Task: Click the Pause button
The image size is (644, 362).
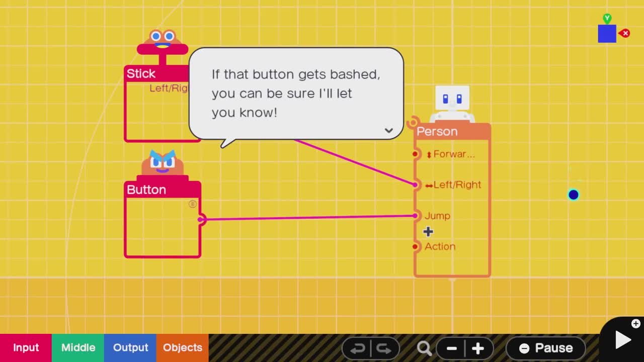Action: (546, 348)
